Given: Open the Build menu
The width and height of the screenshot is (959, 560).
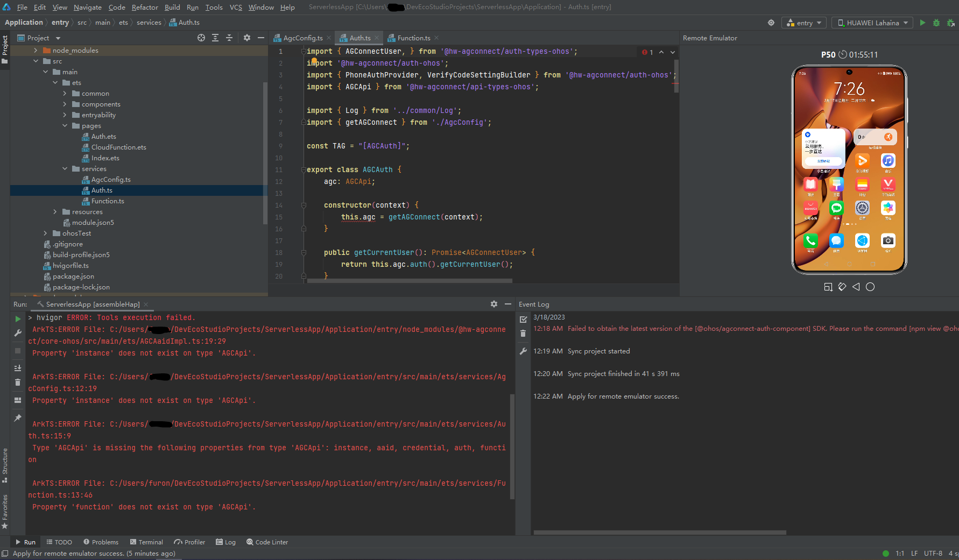Looking at the screenshot, I should point(172,7).
